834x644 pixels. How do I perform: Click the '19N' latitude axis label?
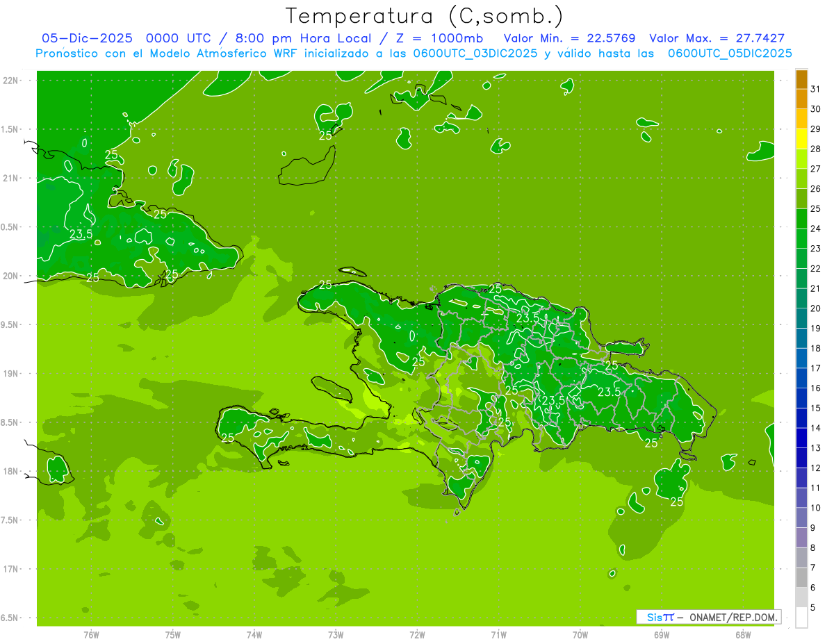pyautogui.click(x=10, y=374)
